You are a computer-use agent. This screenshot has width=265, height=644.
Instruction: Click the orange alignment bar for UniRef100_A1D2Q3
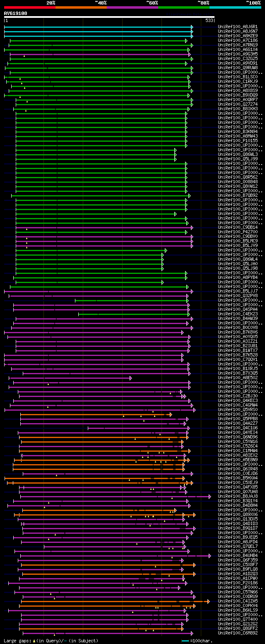click(x=109, y=574)
